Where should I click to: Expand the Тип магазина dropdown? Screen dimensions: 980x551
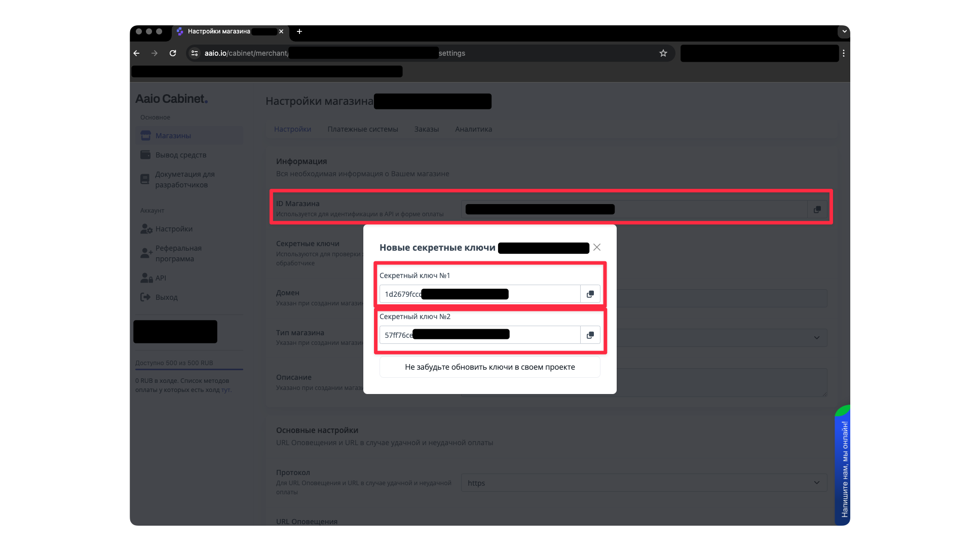click(816, 338)
